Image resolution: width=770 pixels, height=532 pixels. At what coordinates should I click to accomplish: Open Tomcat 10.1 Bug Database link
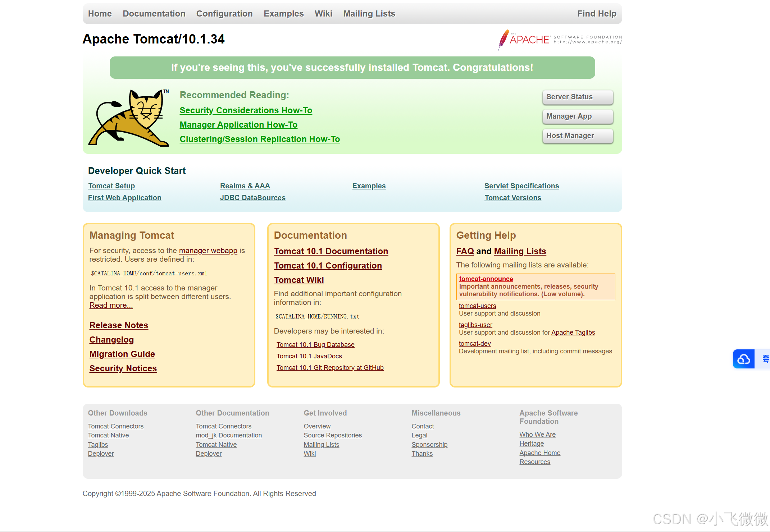click(315, 345)
